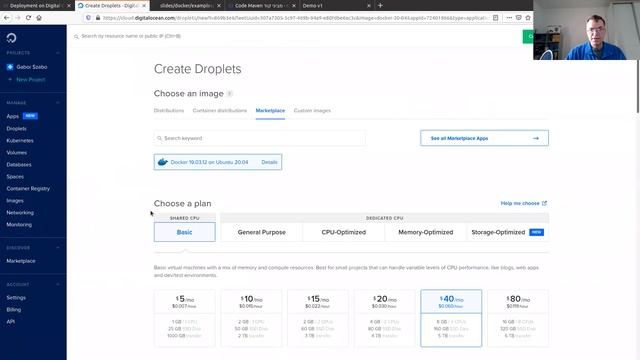Open Monitoring in sidebar
This screenshot has height=360, width=640.
pos(19,224)
